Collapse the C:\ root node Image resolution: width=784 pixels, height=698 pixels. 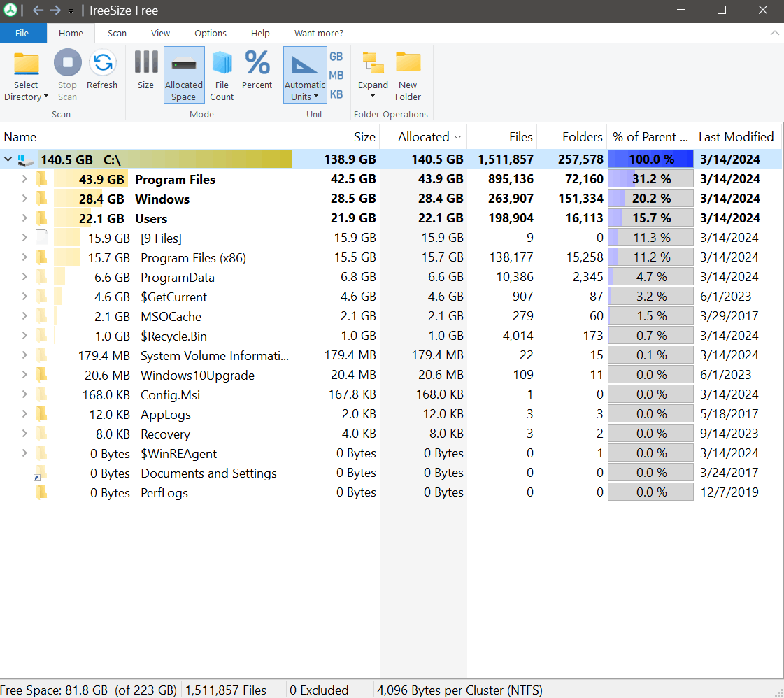[x=8, y=159]
